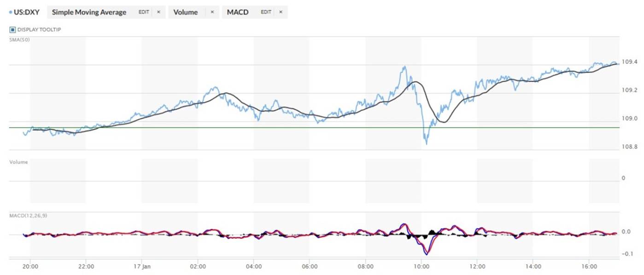Viewport: 644px width, 275px height.
Task: Remove the Simple Moving Average indicator
Action: tap(159, 12)
